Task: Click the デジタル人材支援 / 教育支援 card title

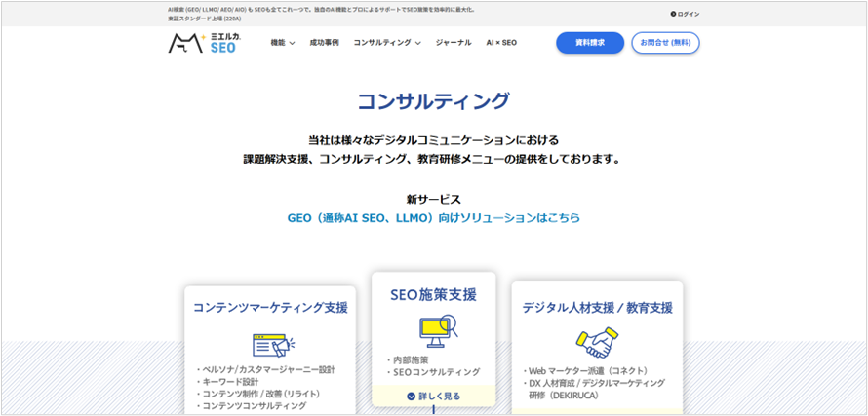Action: point(597,308)
